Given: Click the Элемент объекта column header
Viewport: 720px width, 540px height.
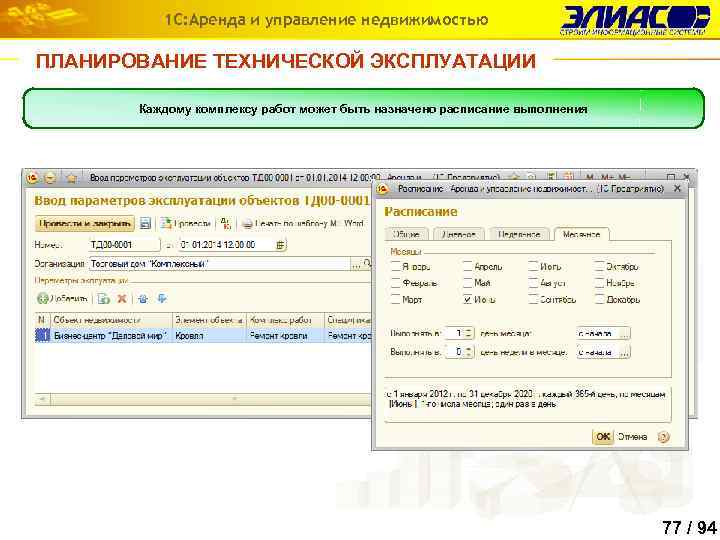Looking at the screenshot, I should (x=209, y=320).
